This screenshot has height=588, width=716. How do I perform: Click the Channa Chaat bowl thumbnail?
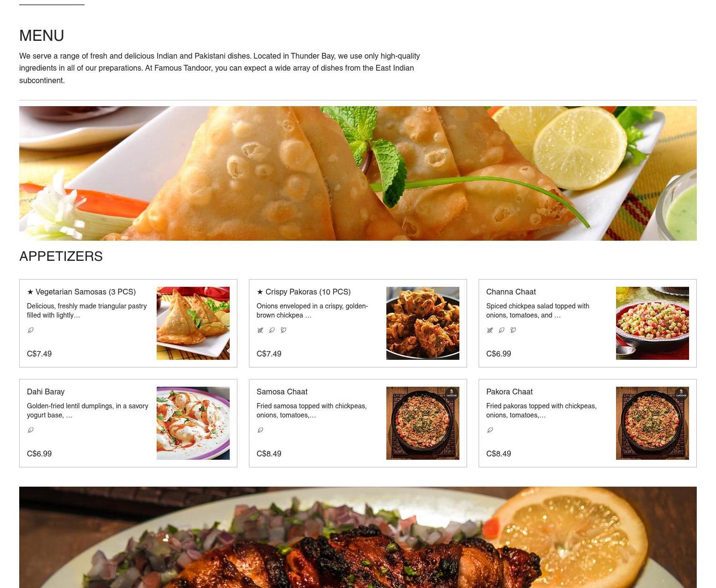point(653,323)
